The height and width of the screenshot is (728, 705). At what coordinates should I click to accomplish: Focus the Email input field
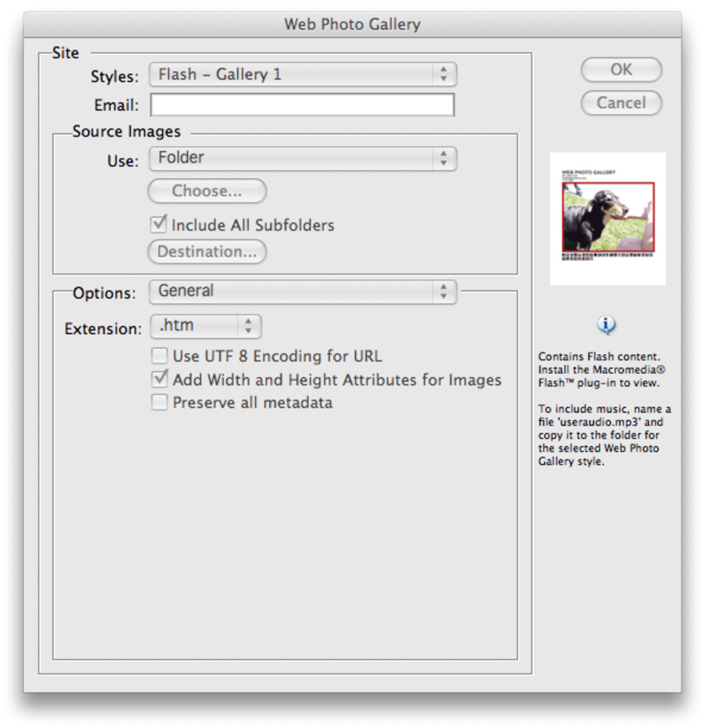click(x=302, y=104)
